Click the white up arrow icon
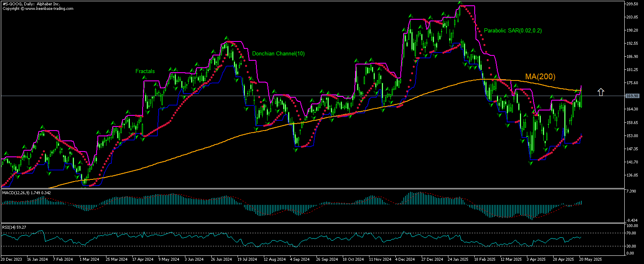This screenshot has width=644, height=264. (601, 92)
